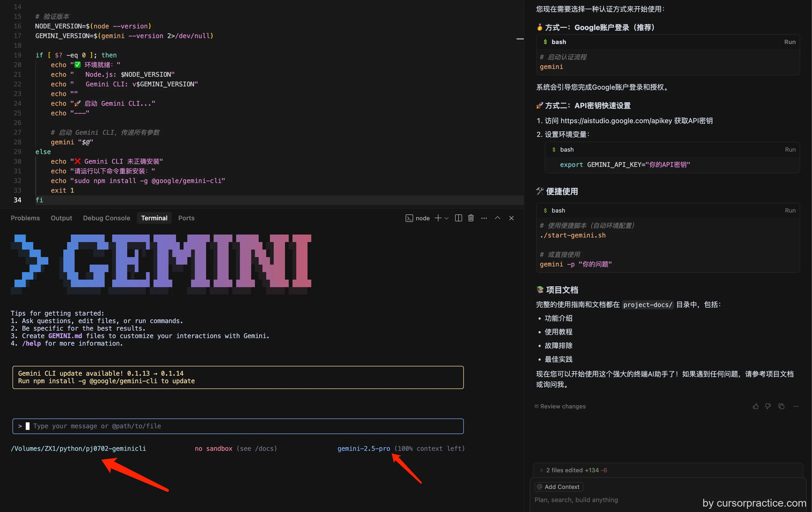Select the Terminal tab
This screenshot has width=812, height=512.
click(x=154, y=218)
